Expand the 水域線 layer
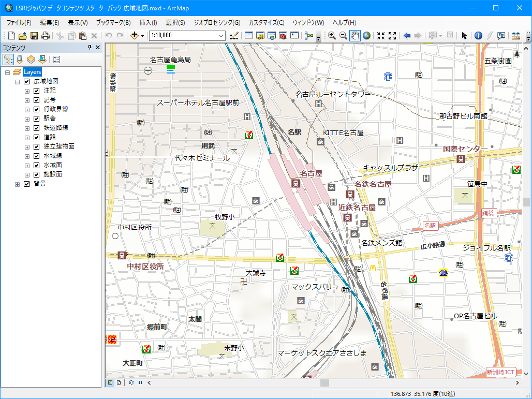 (x=27, y=156)
